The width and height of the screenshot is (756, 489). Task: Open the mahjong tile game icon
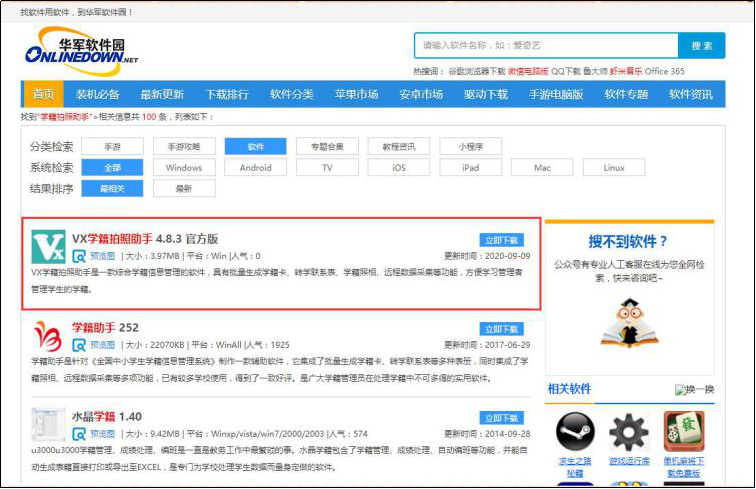684,431
